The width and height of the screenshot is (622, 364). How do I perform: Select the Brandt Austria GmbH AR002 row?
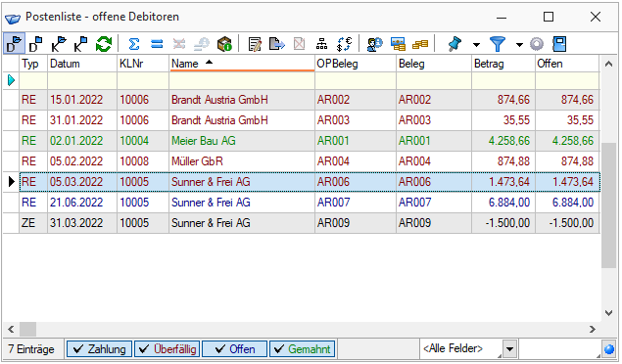pos(309,100)
